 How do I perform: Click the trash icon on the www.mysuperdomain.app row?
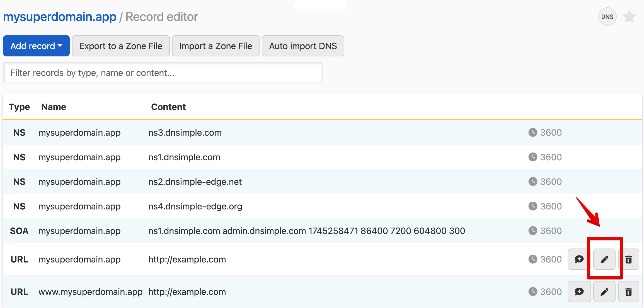(x=629, y=292)
